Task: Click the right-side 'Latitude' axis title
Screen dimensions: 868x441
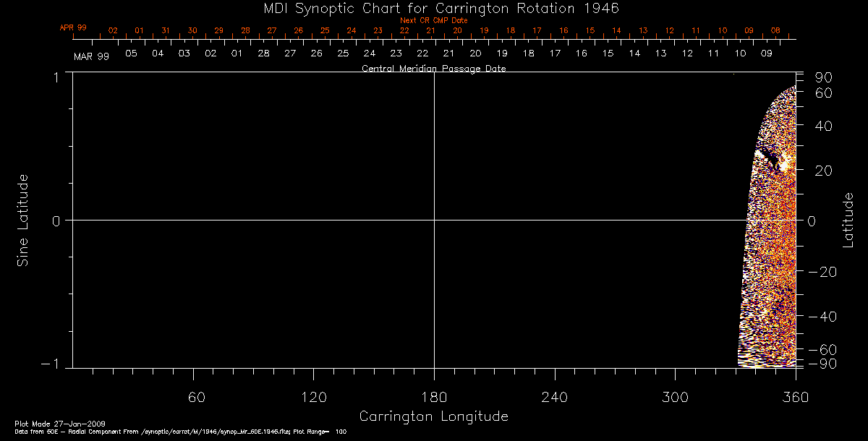Action: click(848, 220)
